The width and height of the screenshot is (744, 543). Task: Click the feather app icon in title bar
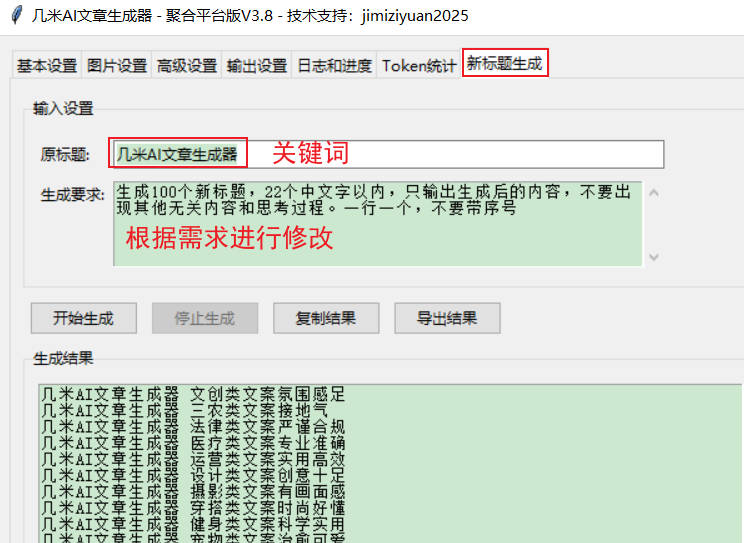tap(17, 15)
